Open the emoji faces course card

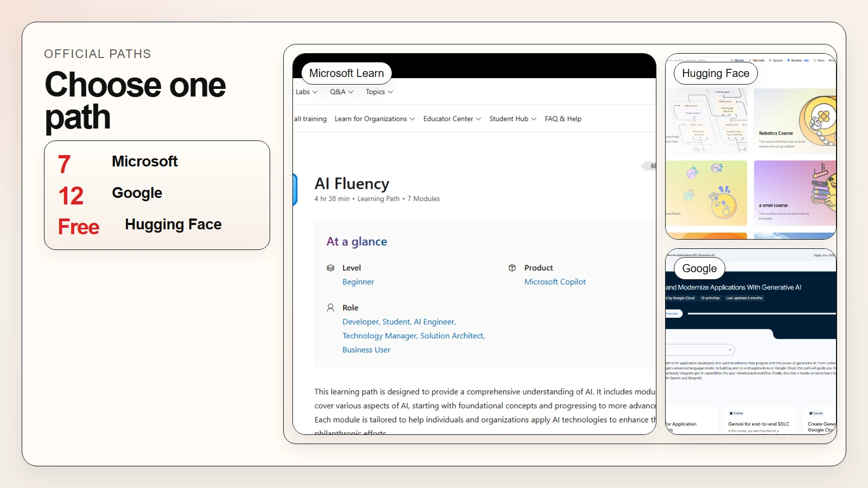(706, 193)
